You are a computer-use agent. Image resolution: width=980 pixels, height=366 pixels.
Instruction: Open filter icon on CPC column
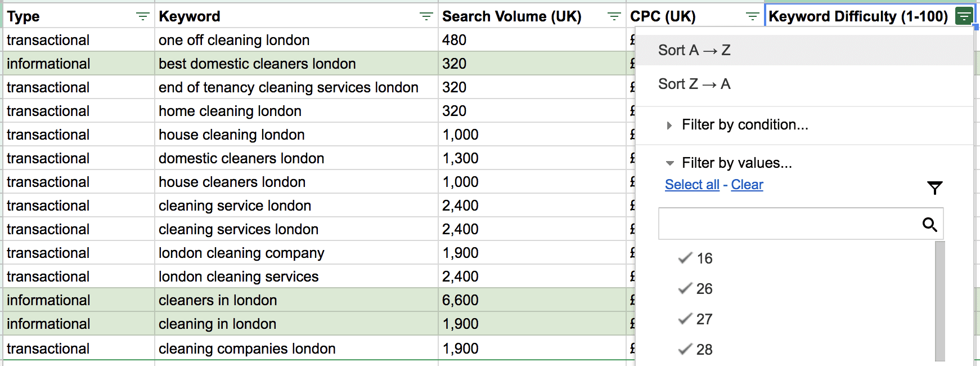(x=752, y=17)
